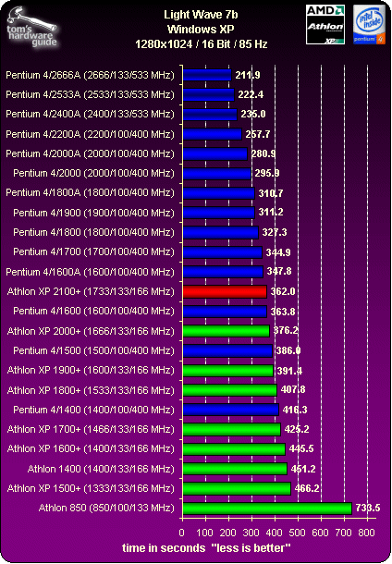The height and width of the screenshot is (564, 392).
Task: Click the value 235.0
Action: click(x=253, y=114)
